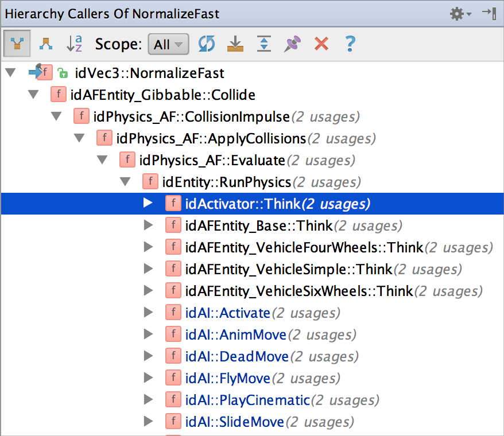The image size is (504, 436).
Task: Select the Caller Methods Hierarchy icon
Action: pos(17,44)
